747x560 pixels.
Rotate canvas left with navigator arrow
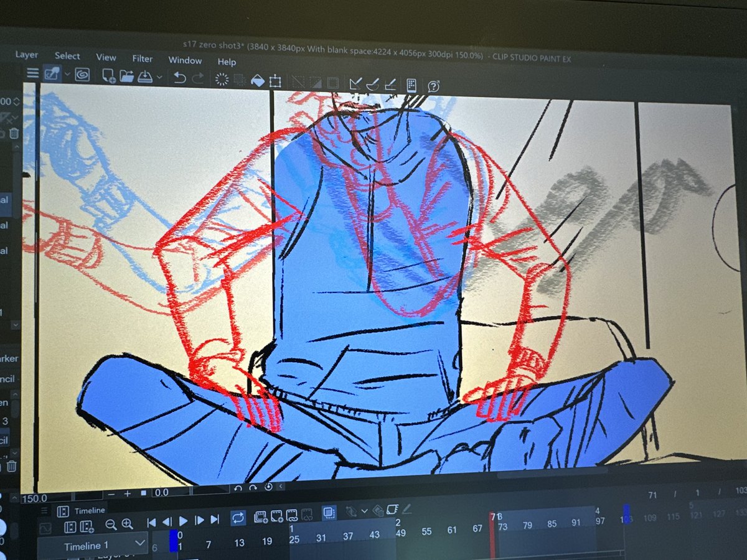(x=238, y=488)
